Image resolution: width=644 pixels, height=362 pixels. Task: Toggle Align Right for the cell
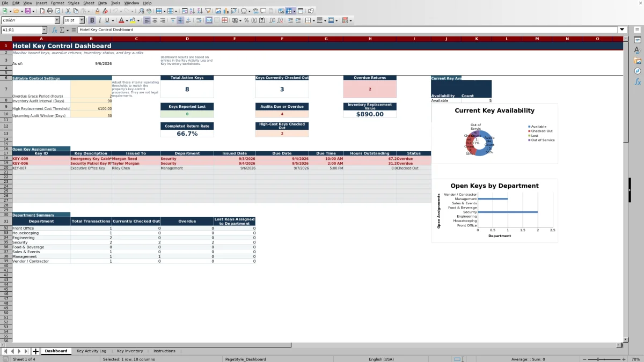click(x=163, y=20)
